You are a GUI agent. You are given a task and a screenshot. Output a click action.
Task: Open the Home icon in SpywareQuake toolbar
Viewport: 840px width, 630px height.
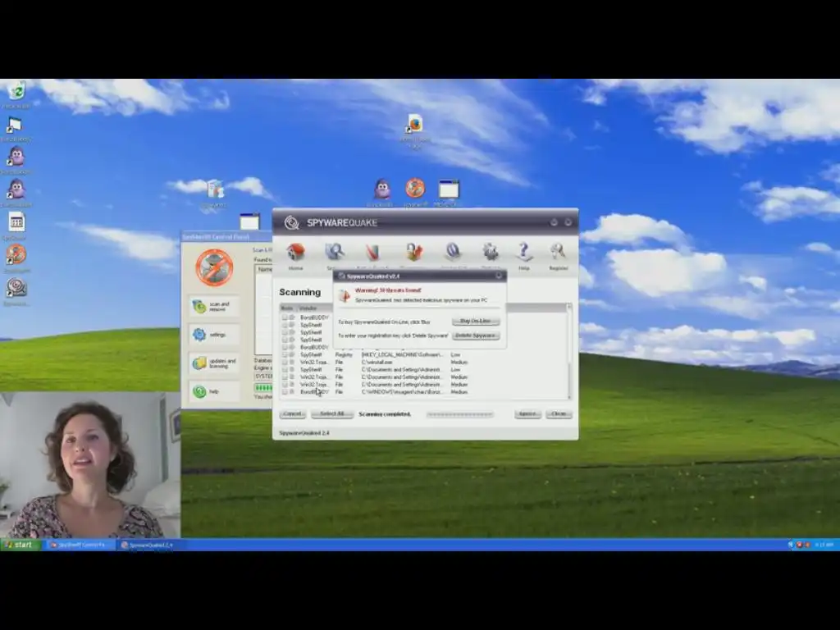(x=295, y=252)
